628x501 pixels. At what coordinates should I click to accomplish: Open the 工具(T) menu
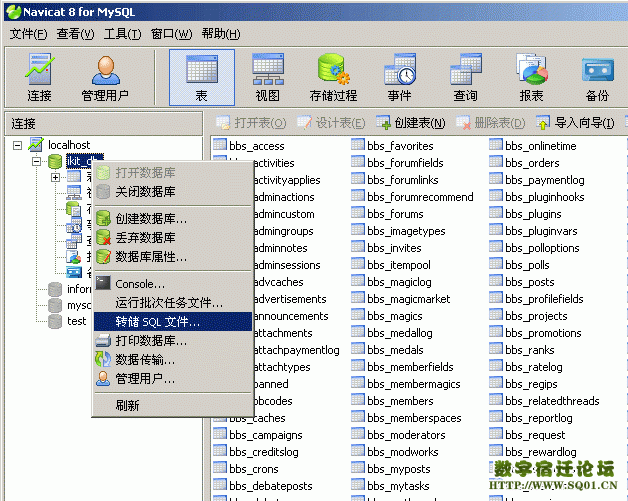(123, 34)
